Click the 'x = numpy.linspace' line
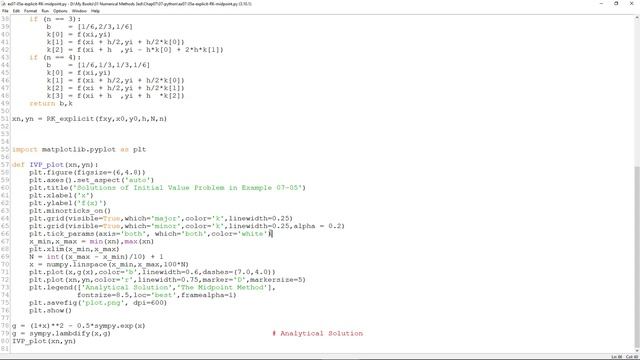The image size is (640, 360). (x=109, y=264)
